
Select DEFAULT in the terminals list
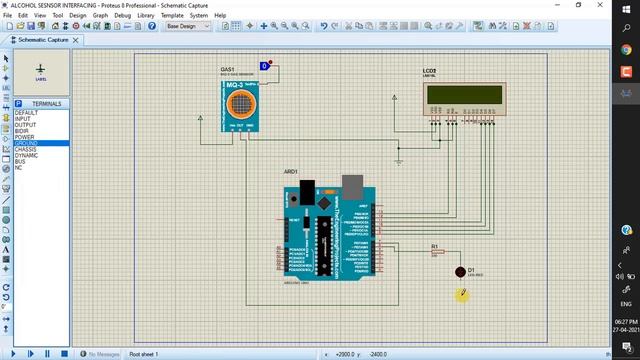[41, 113]
